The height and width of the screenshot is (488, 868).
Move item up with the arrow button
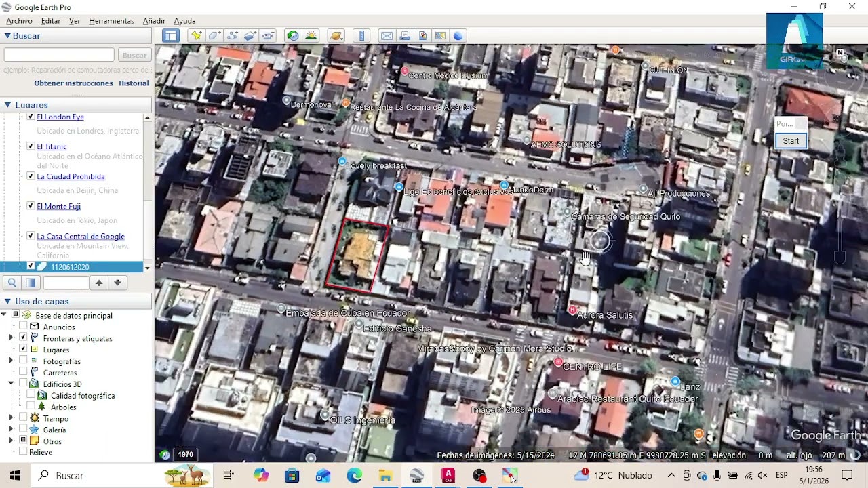(x=99, y=283)
